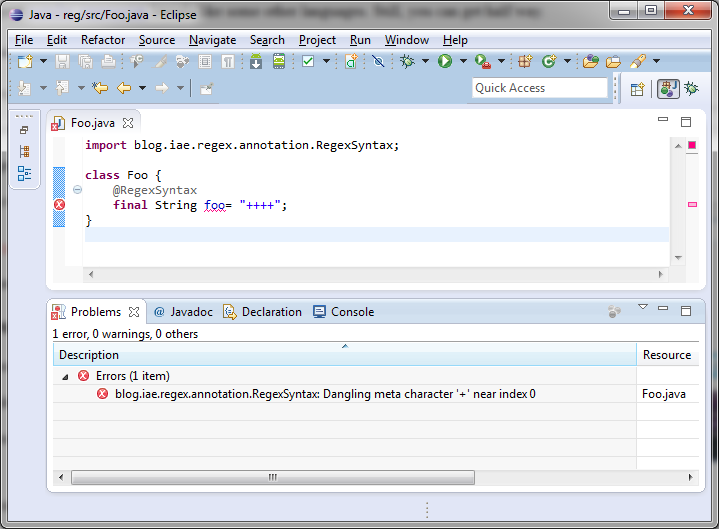This screenshot has height=529, width=719.
Task: Click Previous Annotation icon
Action: [x=62, y=88]
